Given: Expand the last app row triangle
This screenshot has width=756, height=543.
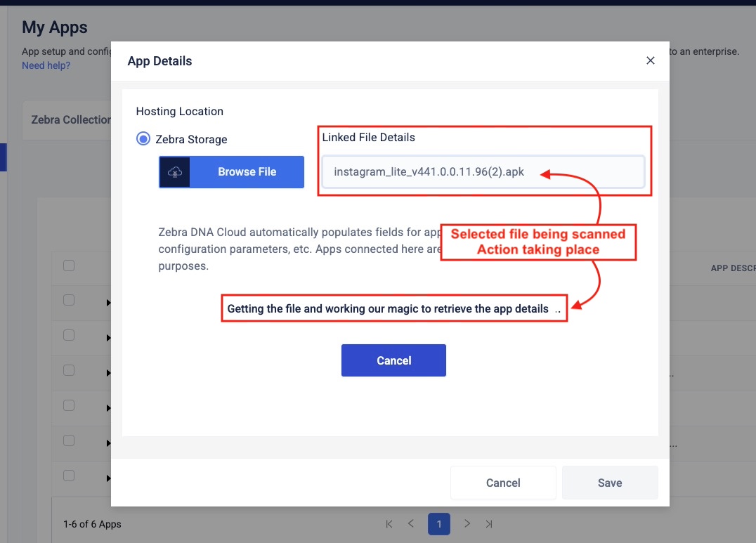Looking at the screenshot, I should (108, 478).
